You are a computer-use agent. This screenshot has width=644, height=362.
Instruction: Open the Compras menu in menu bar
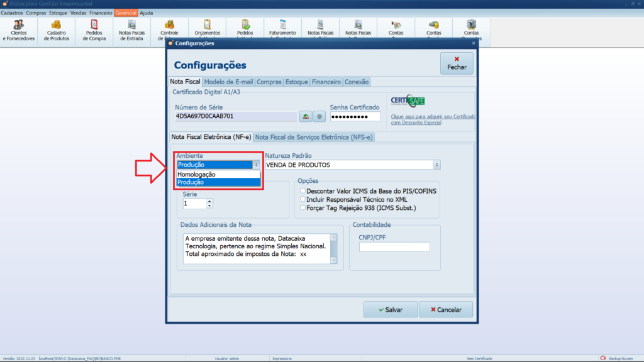pyautogui.click(x=36, y=13)
